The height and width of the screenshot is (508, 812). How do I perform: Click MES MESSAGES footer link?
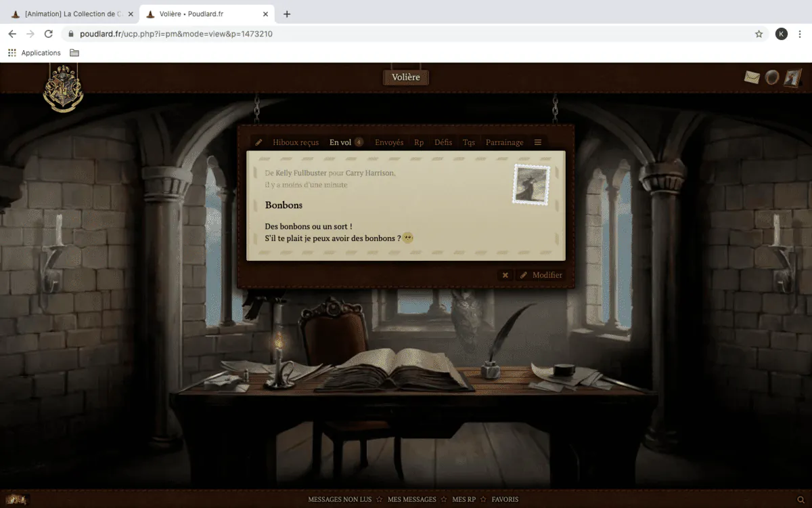412,500
